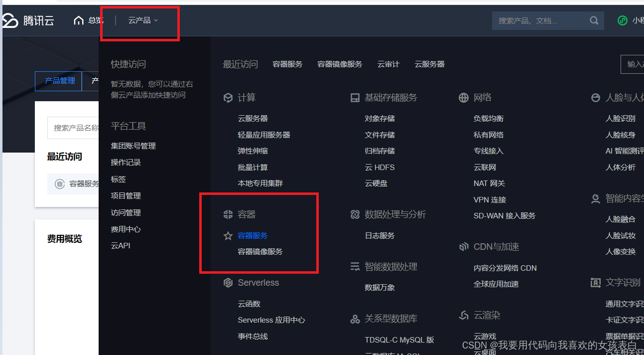The width and height of the screenshot is (644, 355).
Task: Open 云API in platform tools
Action: pyautogui.click(x=120, y=246)
